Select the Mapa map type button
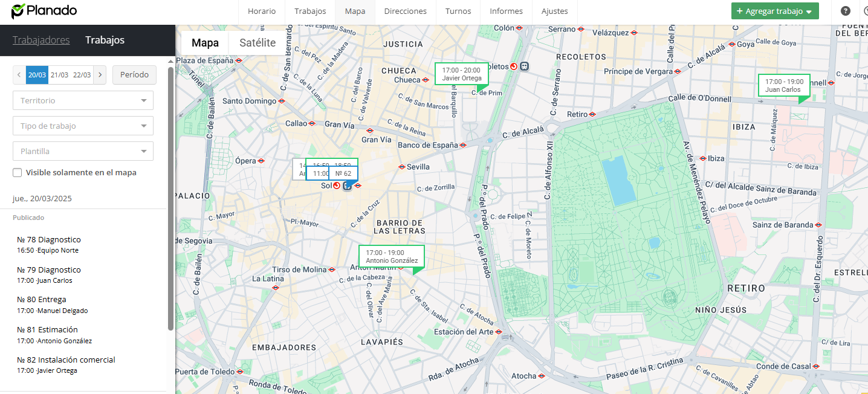Image resolution: width=868 pixels, height=394 pixels. tap(205, 43)
